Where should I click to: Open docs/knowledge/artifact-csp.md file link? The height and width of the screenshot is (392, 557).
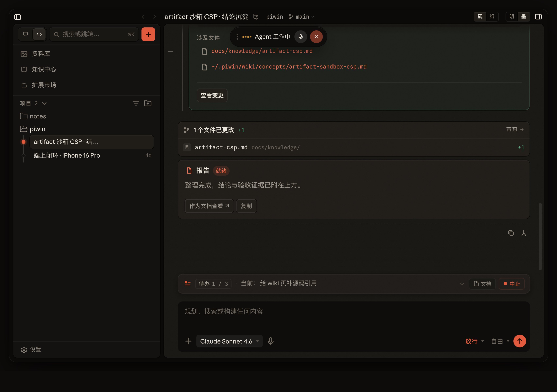point(262,51)
